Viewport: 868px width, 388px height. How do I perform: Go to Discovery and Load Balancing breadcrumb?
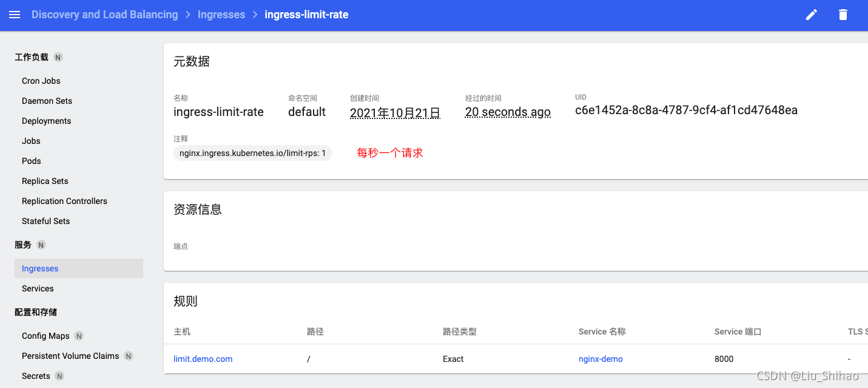[105, 15]
